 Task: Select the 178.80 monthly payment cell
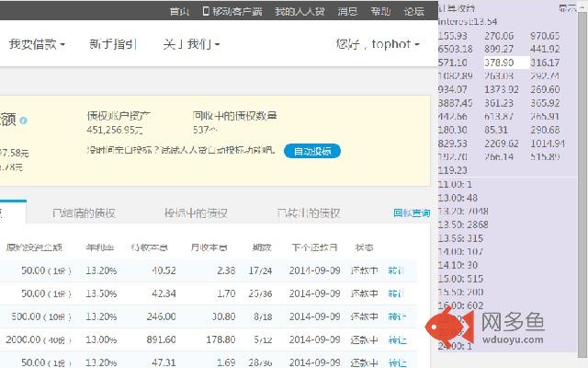(x=220, y=339)
